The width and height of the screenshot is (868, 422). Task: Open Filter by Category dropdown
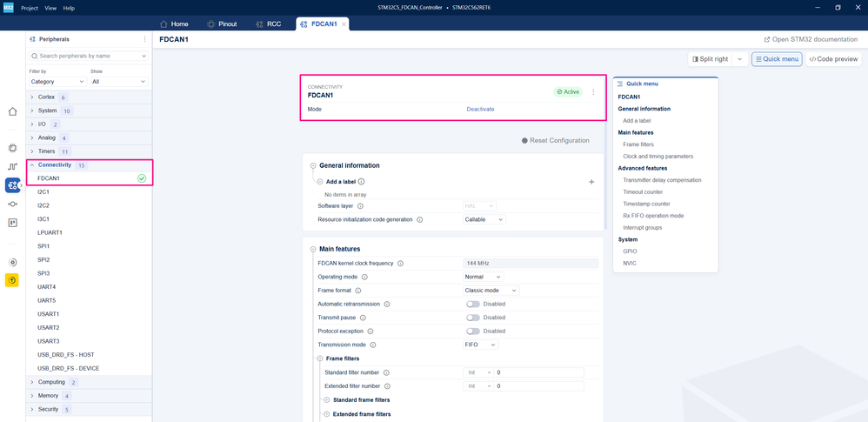tap(57, 82)
